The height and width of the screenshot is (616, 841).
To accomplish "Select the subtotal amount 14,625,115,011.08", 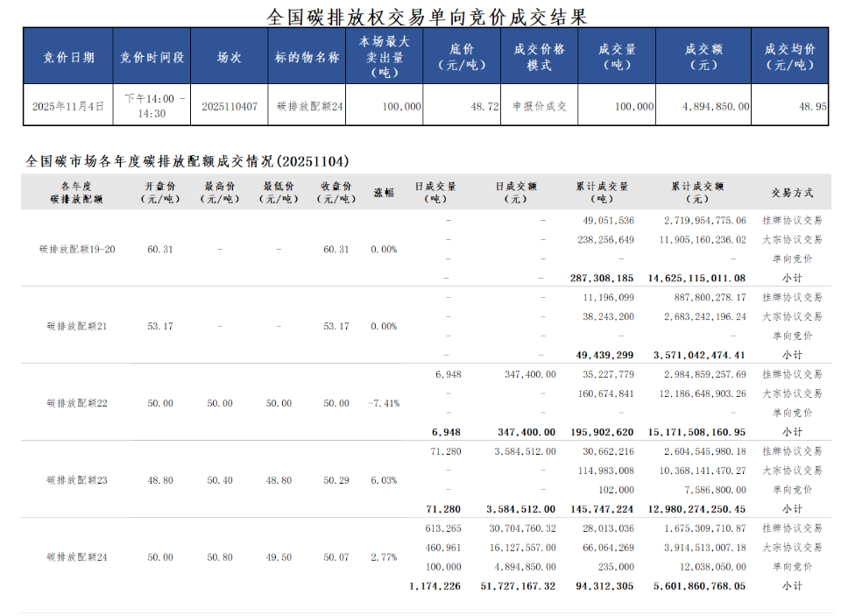I will coord(697,278).
